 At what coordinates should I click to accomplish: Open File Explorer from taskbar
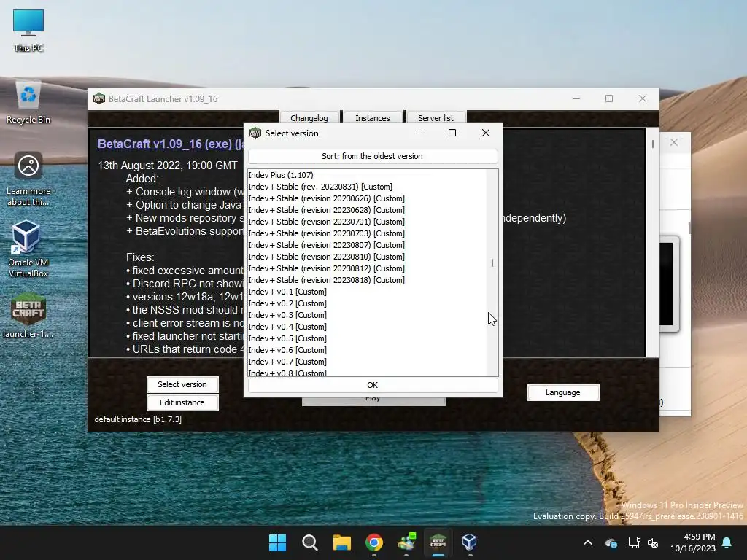[x=341, y=542]
